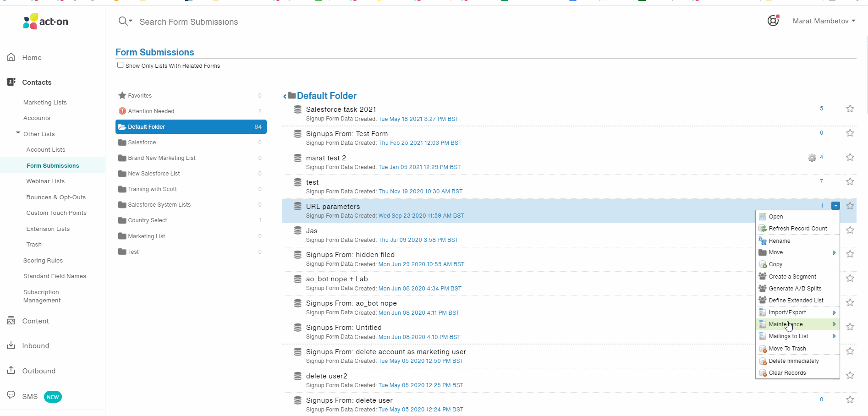
Task: Close the URL parameters actions dropdown button
Action: [836, 206]
